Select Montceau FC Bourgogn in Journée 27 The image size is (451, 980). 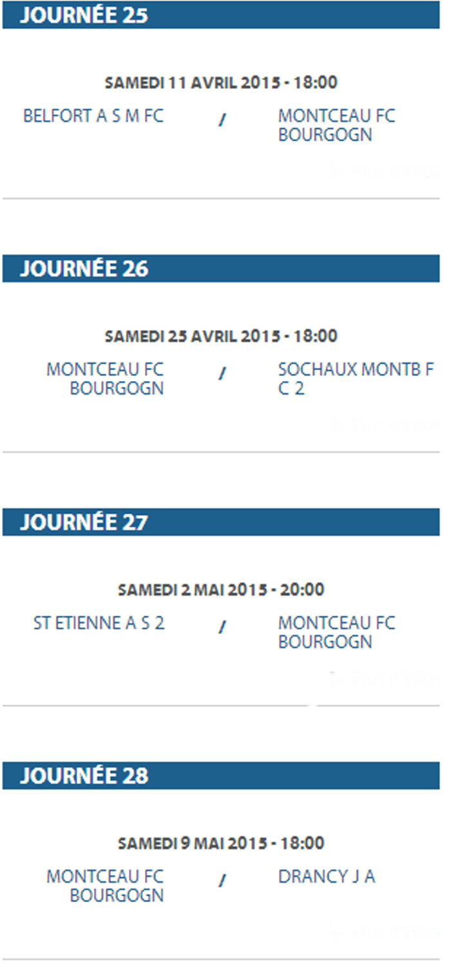(x=336, y=632)
